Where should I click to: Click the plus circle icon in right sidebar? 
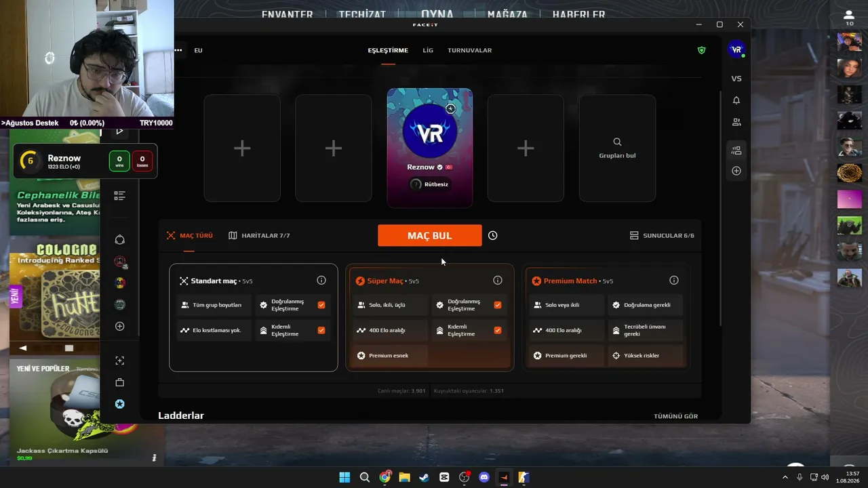coord(736,171)
